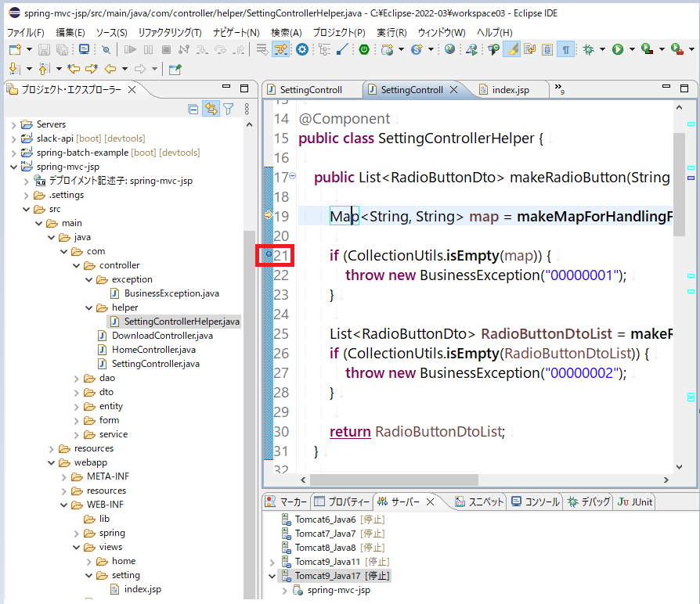Click the green Spring Boot power icon
Screen dimensions: 700x604
(x=364, y=49)
